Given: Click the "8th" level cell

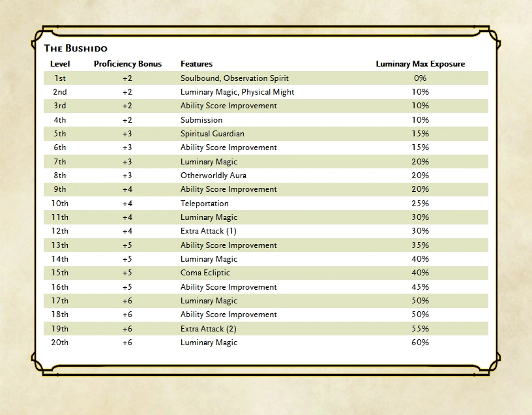Looking at the screenshot, I should 60,176.
